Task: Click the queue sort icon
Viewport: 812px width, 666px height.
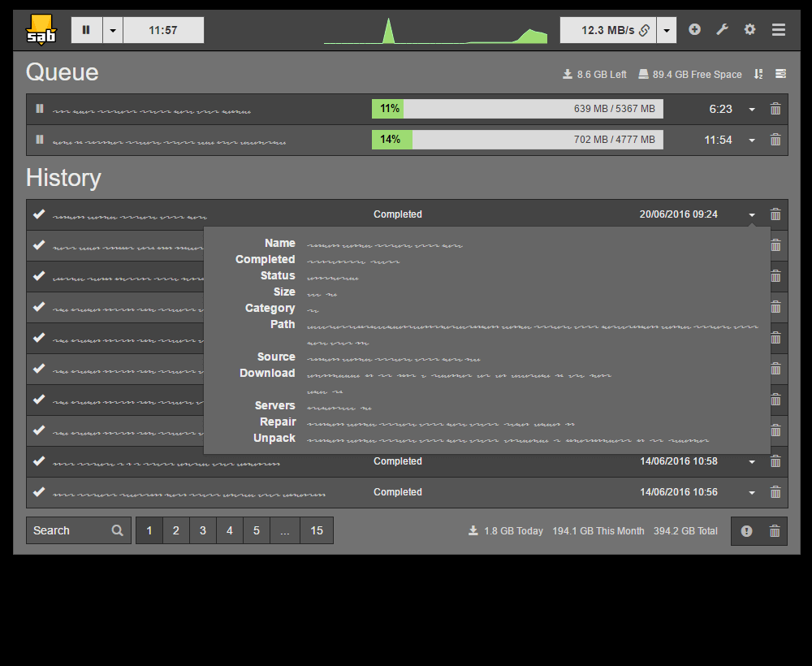Action: [758, 74]
